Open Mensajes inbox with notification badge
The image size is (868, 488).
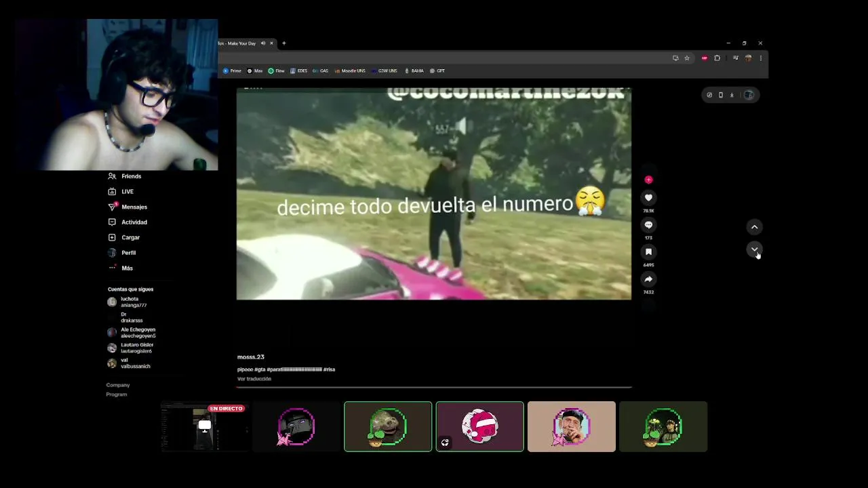click(127, 207)
